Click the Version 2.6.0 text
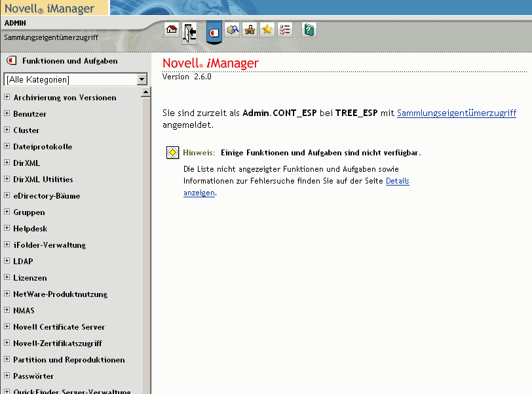The height and width of the screenshot is (394, 532). pos(187,77)
